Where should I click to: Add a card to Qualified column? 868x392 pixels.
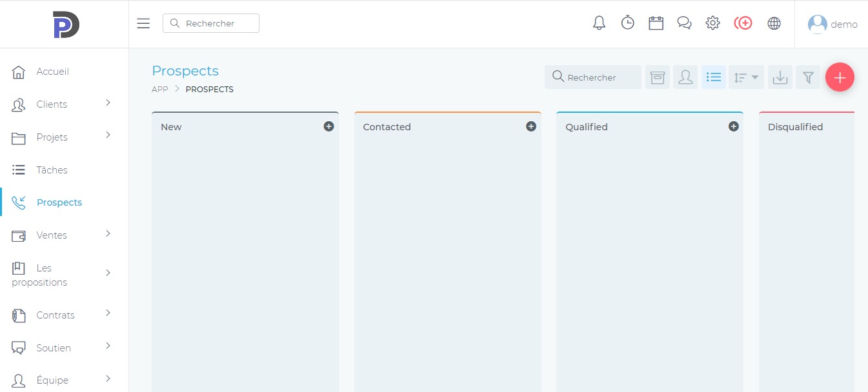click(734, 126)
